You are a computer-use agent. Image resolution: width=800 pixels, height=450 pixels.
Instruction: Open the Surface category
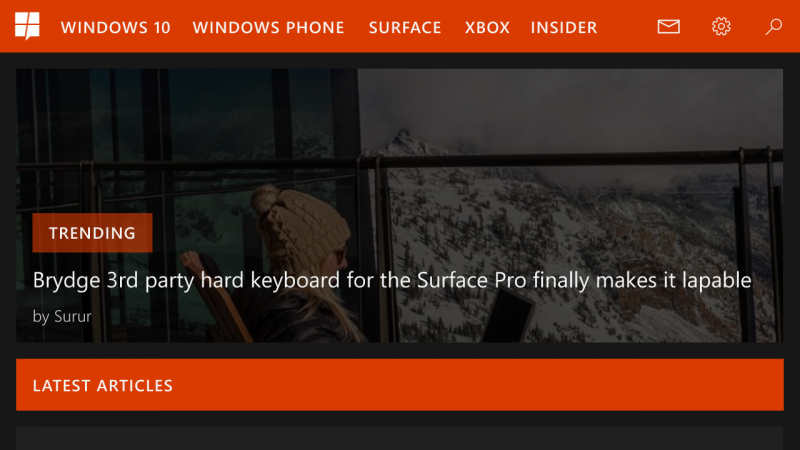tap(405, 28)
